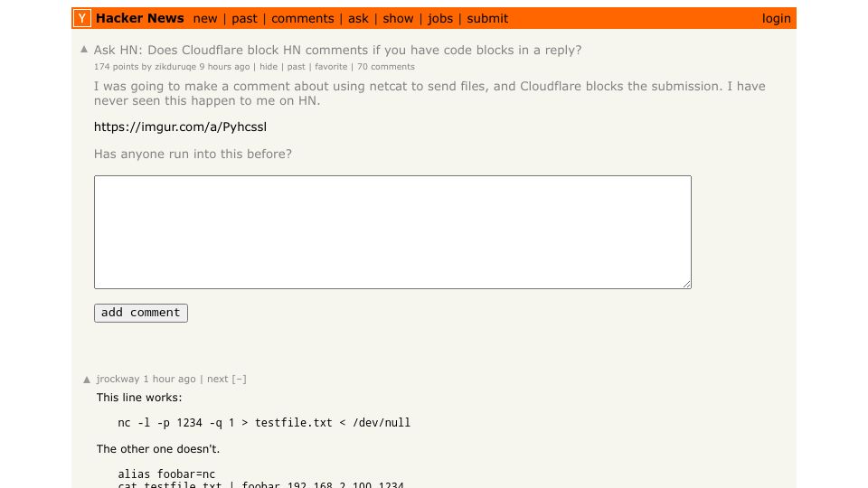The image size is (868, 488).
Task: Click the nc -l -p 1234 code line
Action: click(264, 423)
